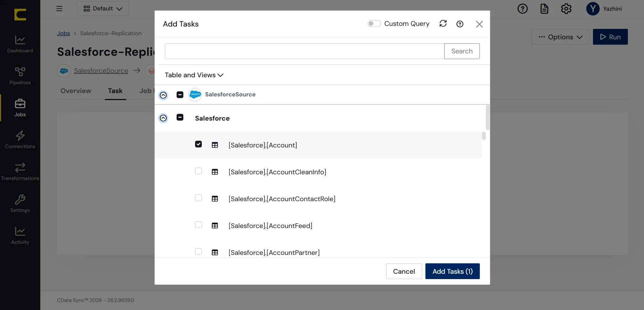Check the [Salesforce].[AccountCleanInfo] checkbox
Viewport: 644px width, 310px height.
(x=198, y=171)
